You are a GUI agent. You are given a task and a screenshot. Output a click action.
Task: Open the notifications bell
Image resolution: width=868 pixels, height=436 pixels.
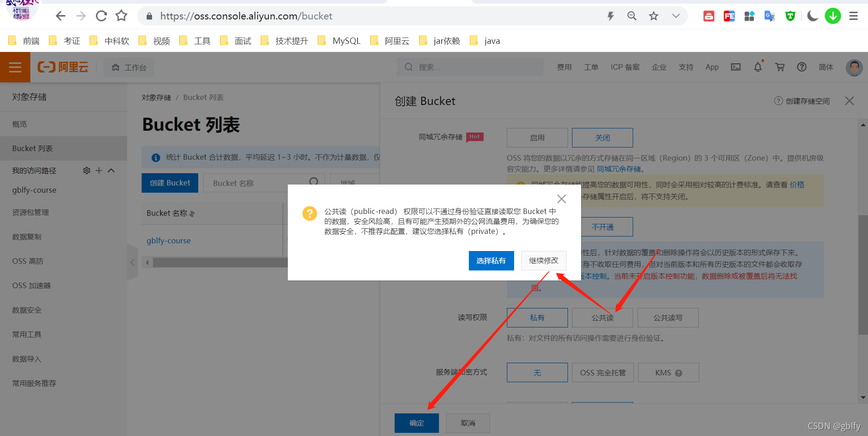(758, 67)
